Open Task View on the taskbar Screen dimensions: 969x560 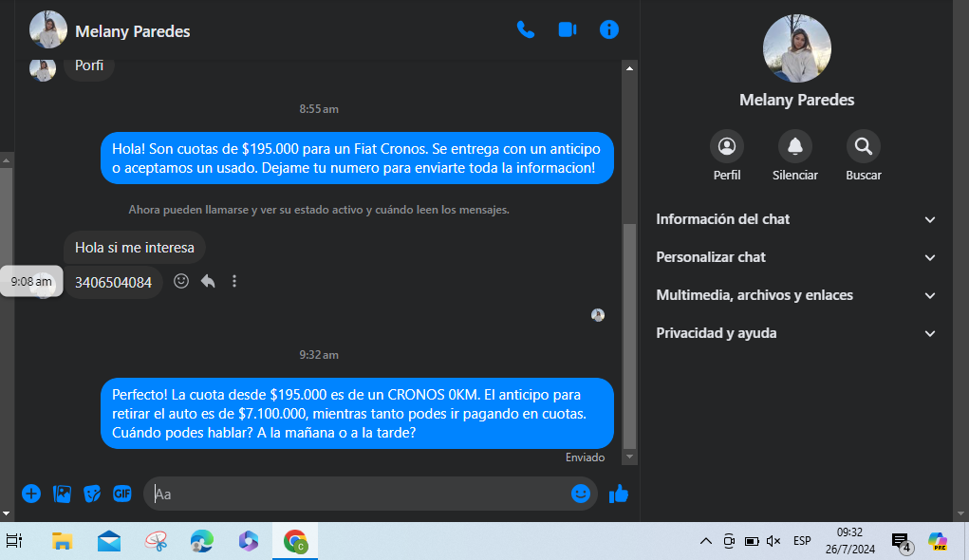pos(14,541)
